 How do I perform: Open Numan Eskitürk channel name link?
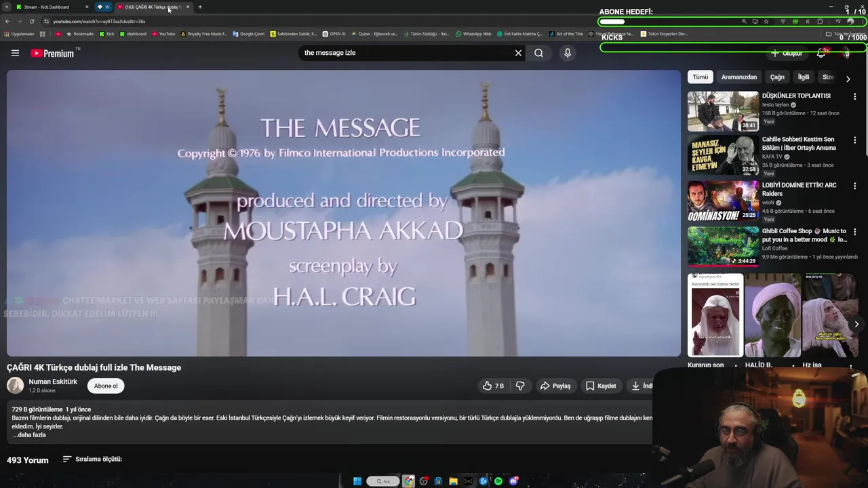point(53,382)
